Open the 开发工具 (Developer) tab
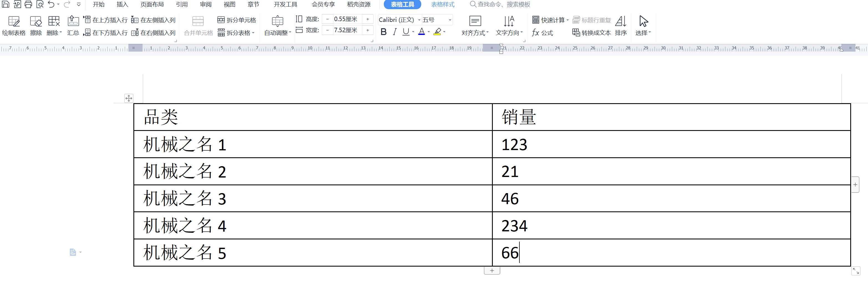This screenshot has width=868, height=291. (x=285, y=4)
